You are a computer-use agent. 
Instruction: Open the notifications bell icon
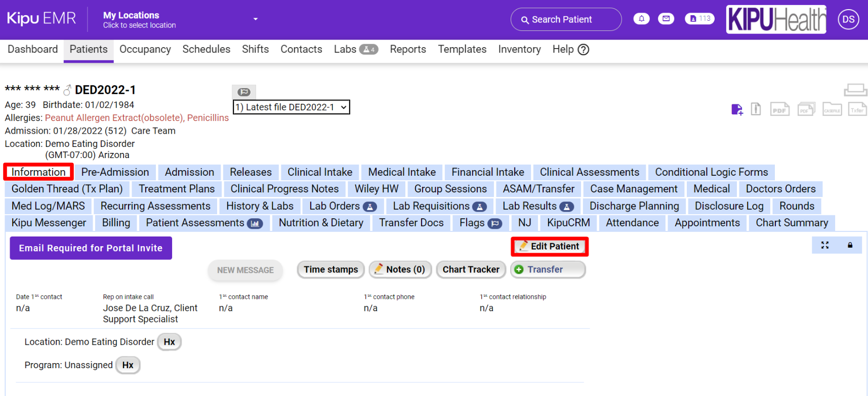pyautogui.click(x=641, y=19)
